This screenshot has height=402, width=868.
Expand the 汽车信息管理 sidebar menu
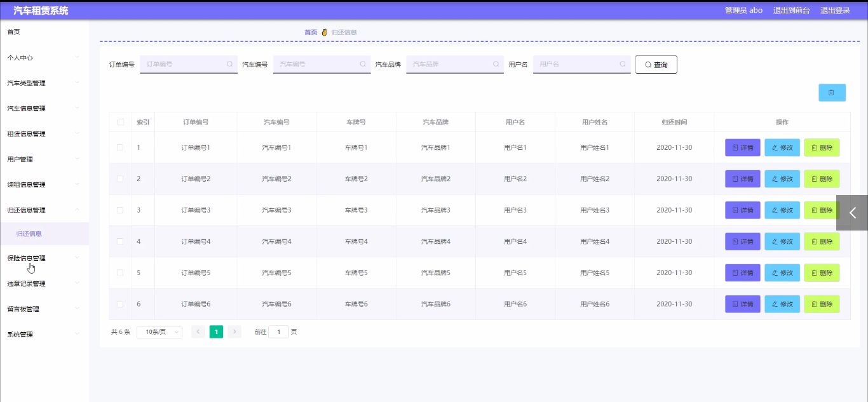[x=44, y=109]
